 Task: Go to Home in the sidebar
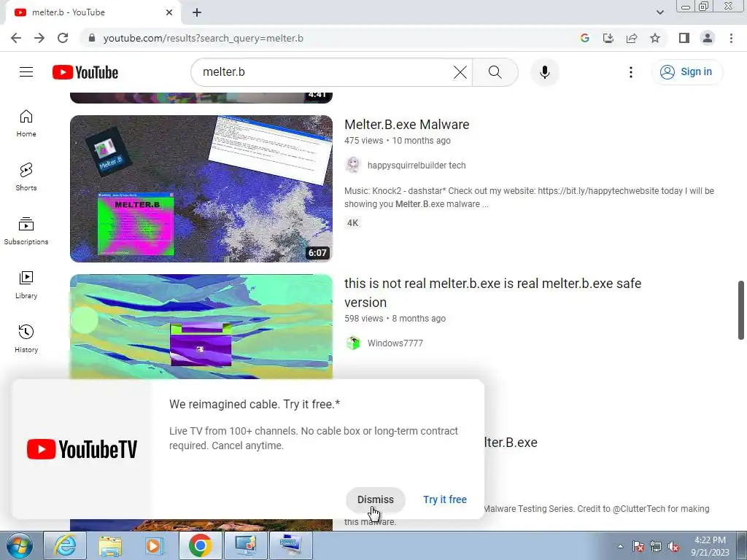click(x=26, y=123)
